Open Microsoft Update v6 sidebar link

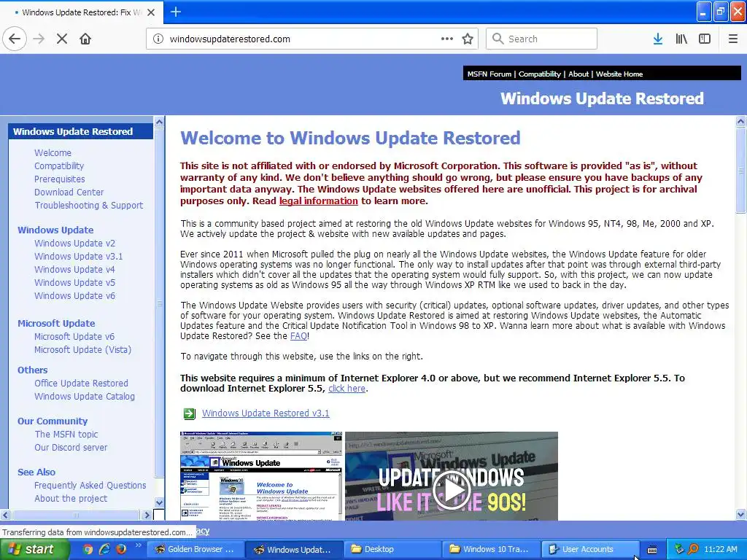point(74,337)
